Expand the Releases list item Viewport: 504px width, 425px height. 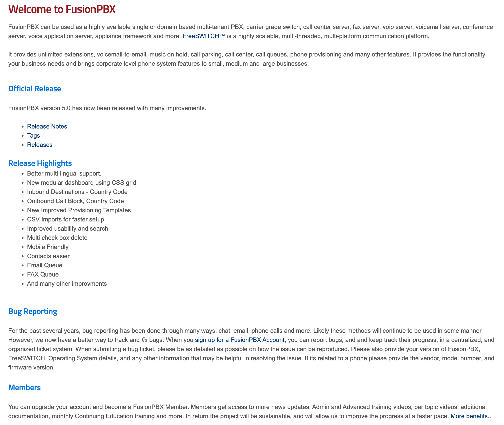[39, 145]
